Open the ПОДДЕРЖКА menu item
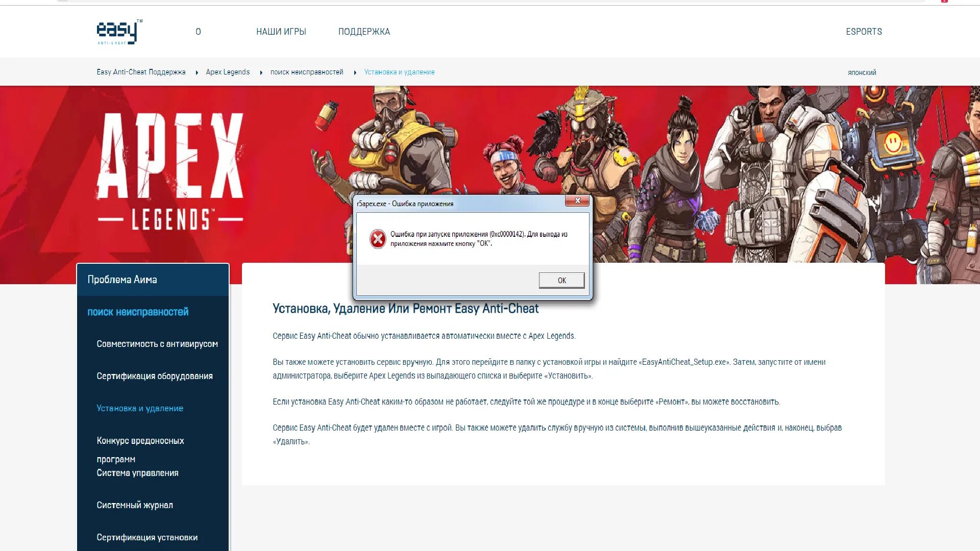The width and height of the screenshot is (980, 551). [364, 32]
